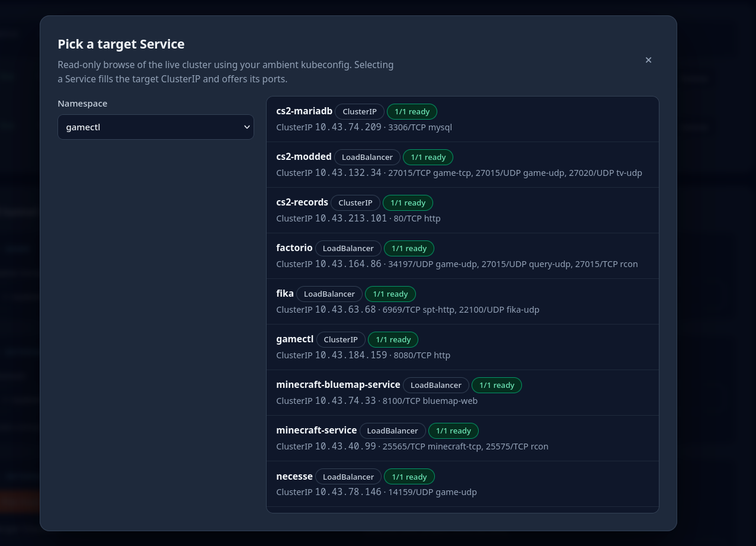
Task: Click the IP address 10.43.74.209
Action: [348, 127]
